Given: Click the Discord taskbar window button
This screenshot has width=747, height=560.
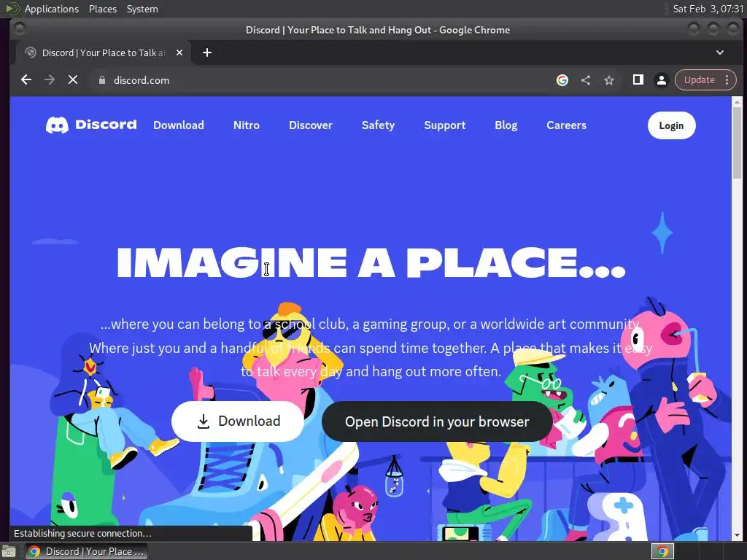Looking at the screenshot, I should pos(86,551).
